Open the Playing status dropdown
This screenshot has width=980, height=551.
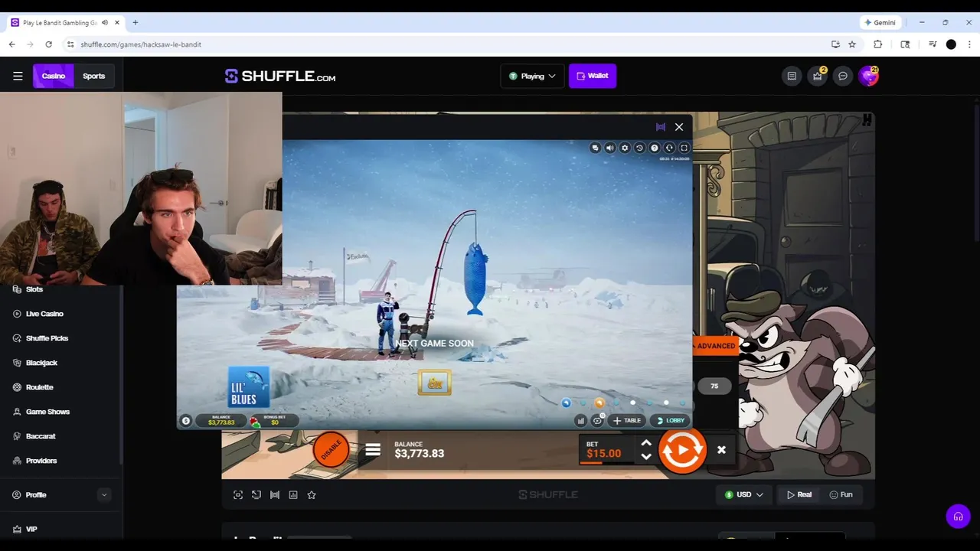532,76
